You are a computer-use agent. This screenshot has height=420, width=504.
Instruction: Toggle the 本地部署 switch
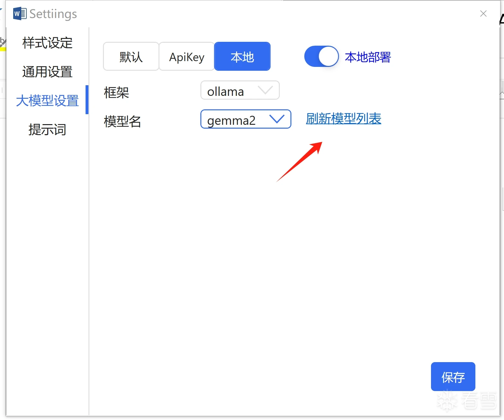(x=321, y=56)
